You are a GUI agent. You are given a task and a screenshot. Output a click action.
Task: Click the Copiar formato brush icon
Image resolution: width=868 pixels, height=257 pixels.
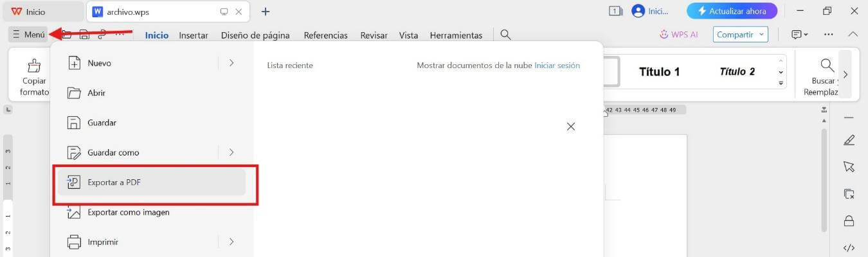click(34, 65)
